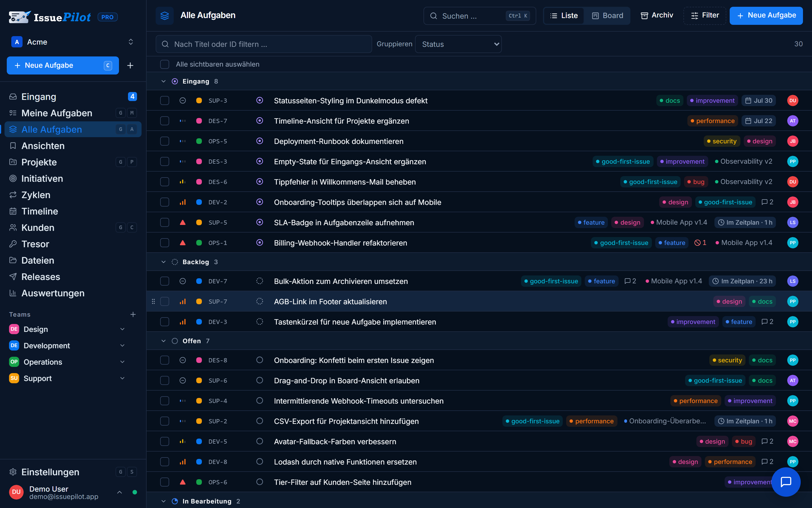
Task: Click the orange team color dot of SUP-3
Action: pos(199,100)
